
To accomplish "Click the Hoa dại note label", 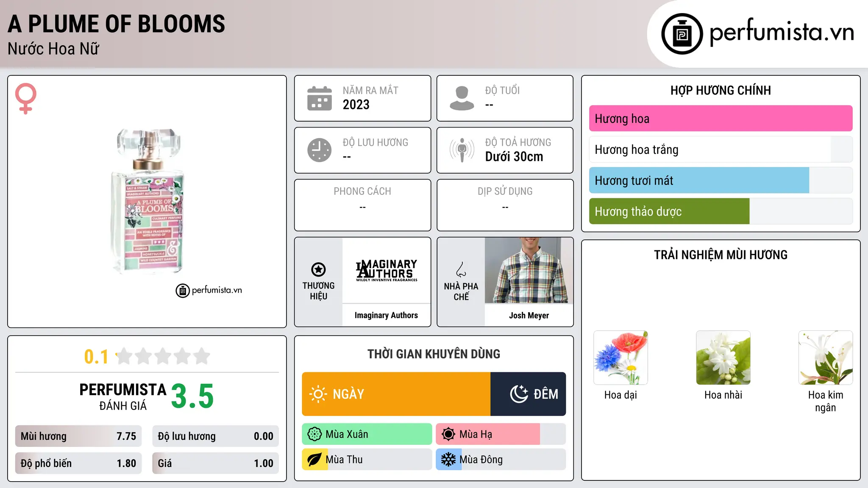I will [x=620, y=395].
